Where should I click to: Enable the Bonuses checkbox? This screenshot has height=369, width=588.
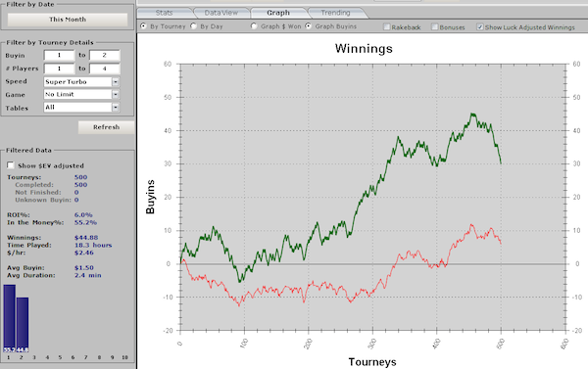point(434,27)
